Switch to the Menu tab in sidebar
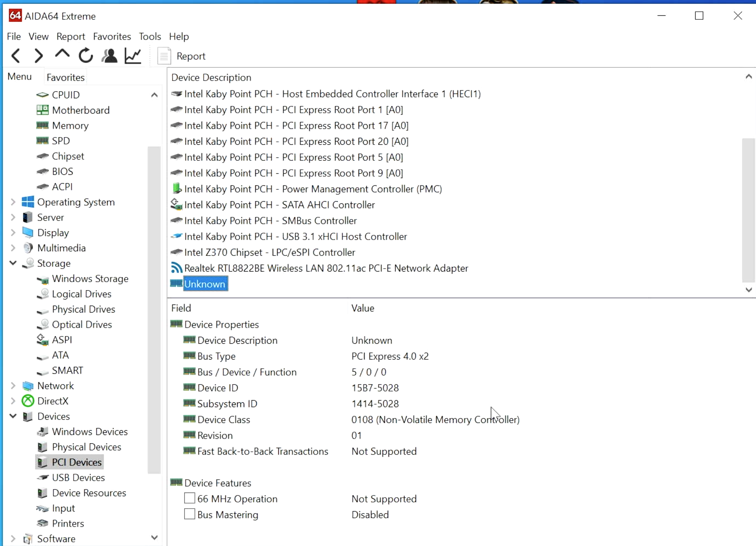The width and height of the screenshot is (756, 546). [x=19, y=77]
